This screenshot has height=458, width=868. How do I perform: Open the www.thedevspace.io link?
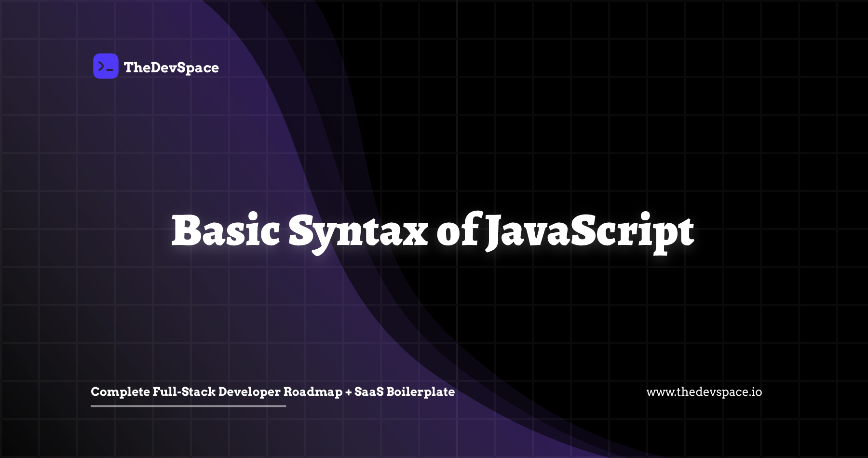(704, 392)
